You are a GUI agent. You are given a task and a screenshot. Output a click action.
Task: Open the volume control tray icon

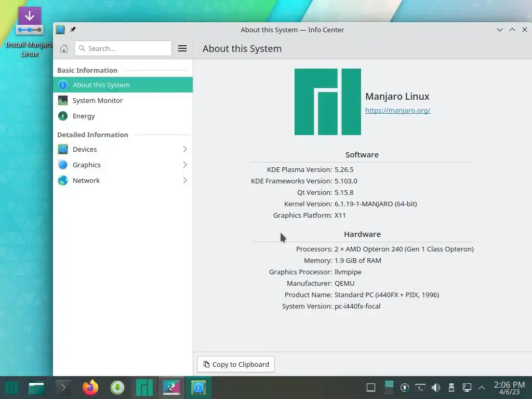click(436, 388)
